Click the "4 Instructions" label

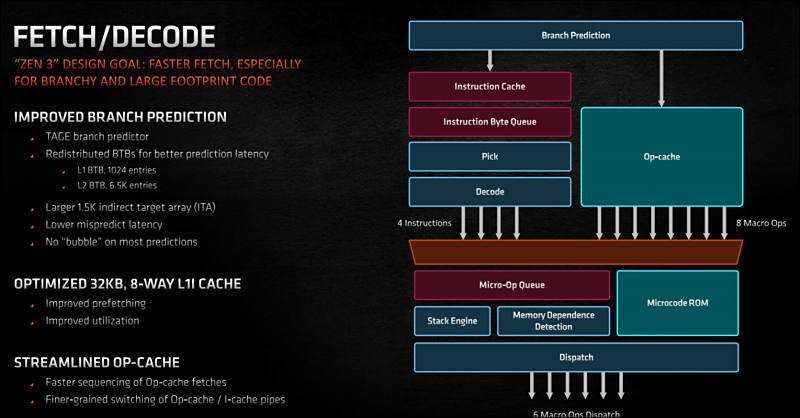[x=424, y=223]
